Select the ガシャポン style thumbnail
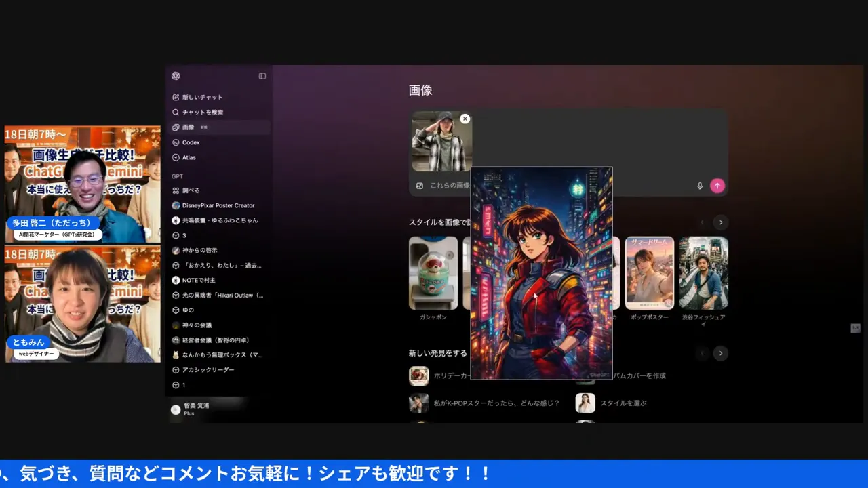Image resolution: width=868 pixels, height=488 pixels. (x=433, y=272)
